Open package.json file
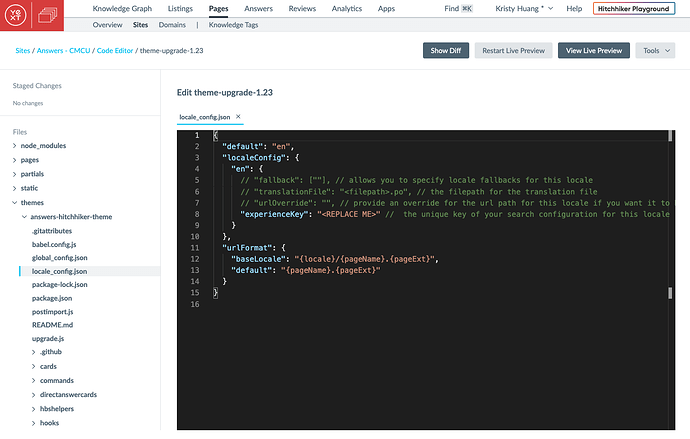This screenshot has height=439, width=690. [x=52, y=298]
